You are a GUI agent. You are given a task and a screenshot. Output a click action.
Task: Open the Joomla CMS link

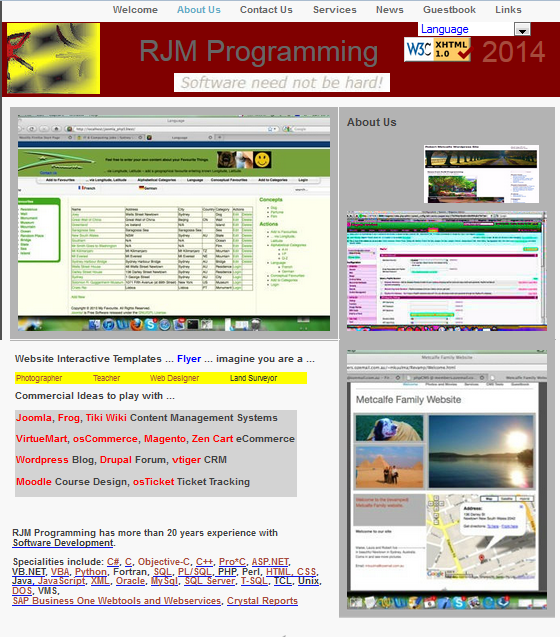[34, 418]
